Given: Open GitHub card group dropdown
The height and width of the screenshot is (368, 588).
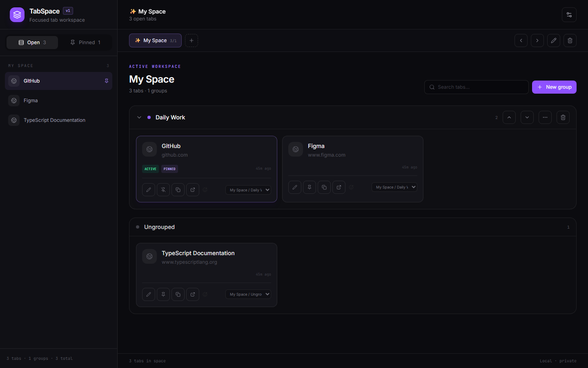Looking at the screenshot, I should [x=248, y=190].
